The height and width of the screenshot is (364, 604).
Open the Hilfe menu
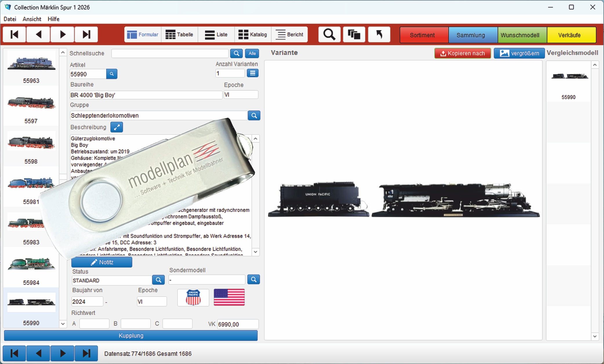(x=53, y=19)
